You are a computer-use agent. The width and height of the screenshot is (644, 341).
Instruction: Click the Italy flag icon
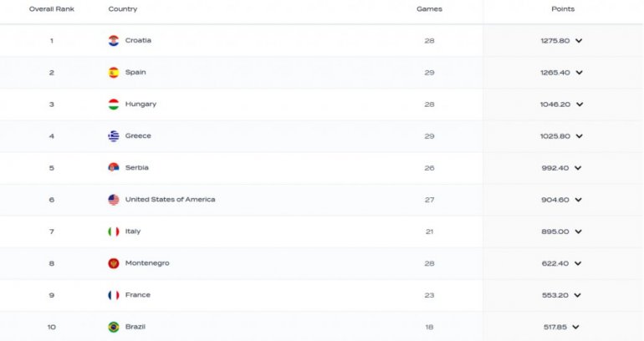(x=114, y=232)
